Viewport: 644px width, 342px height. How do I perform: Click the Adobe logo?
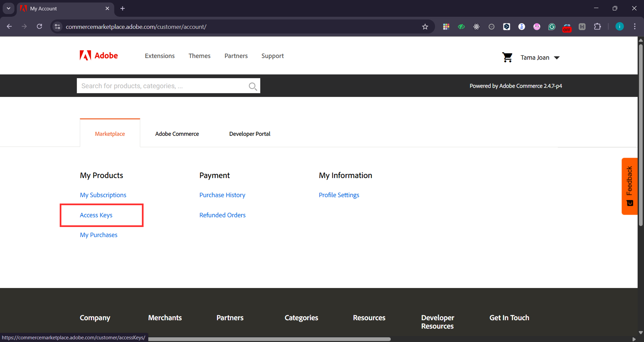tap(99, 55)
